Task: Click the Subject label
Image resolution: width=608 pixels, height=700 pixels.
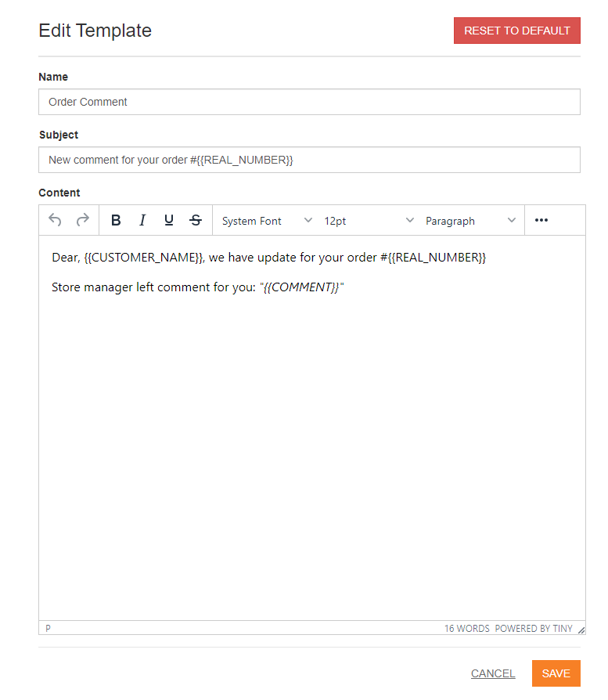Action: (59, 135)
